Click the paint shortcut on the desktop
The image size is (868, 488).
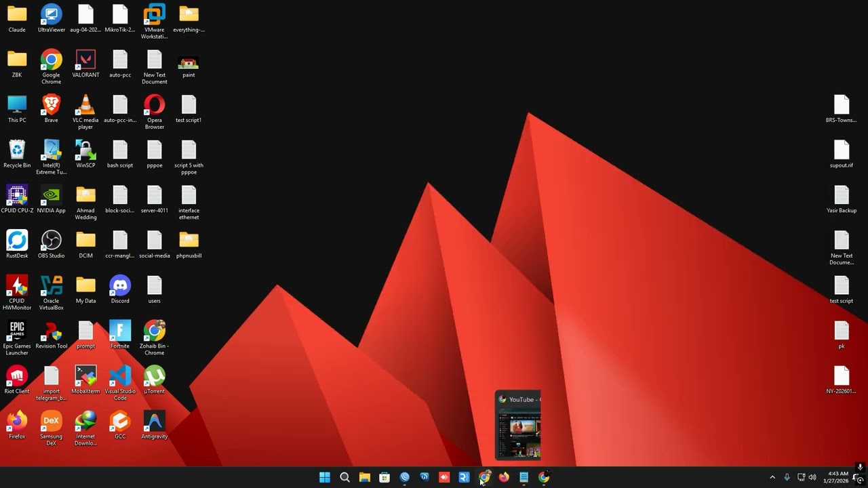tap(189, 64)
